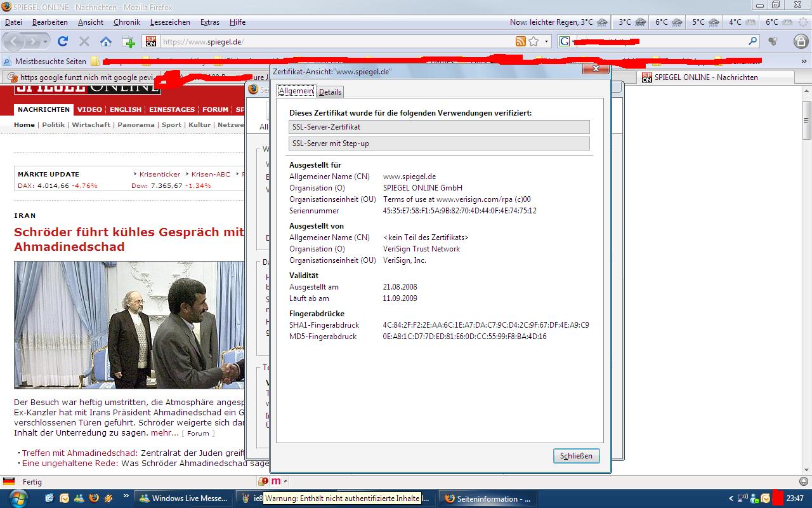
Task: Open the Lesezeichen menu
Action: coord(170,22)
